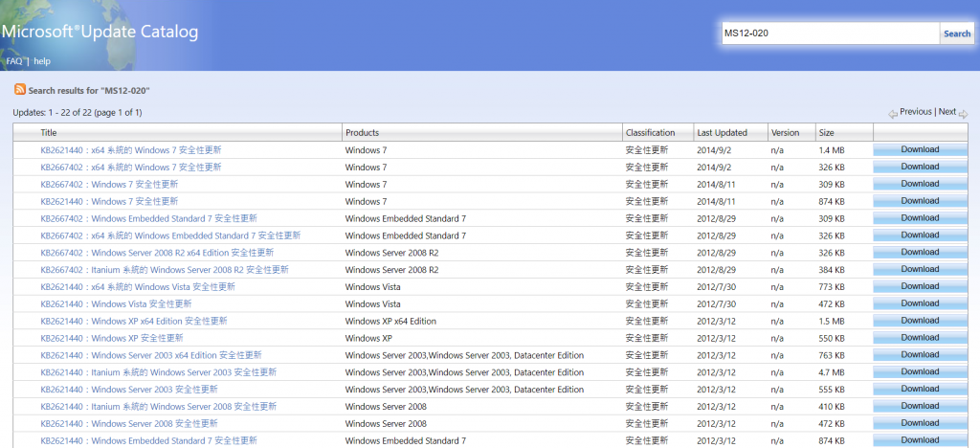Download the 410 KB Itanium Server 2008 update
The image size is (980, 448).
(920, 406)
